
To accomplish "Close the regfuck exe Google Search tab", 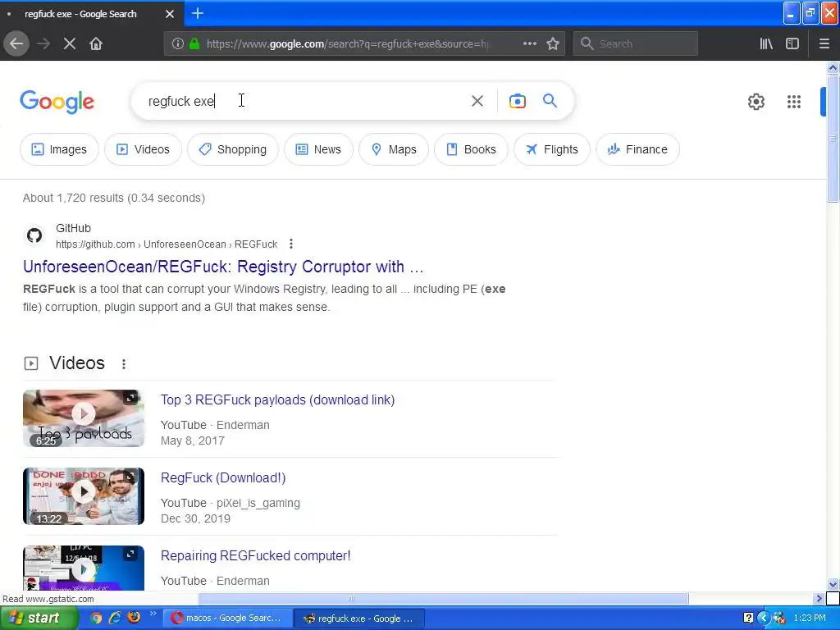I will click(x=170, y=14).
